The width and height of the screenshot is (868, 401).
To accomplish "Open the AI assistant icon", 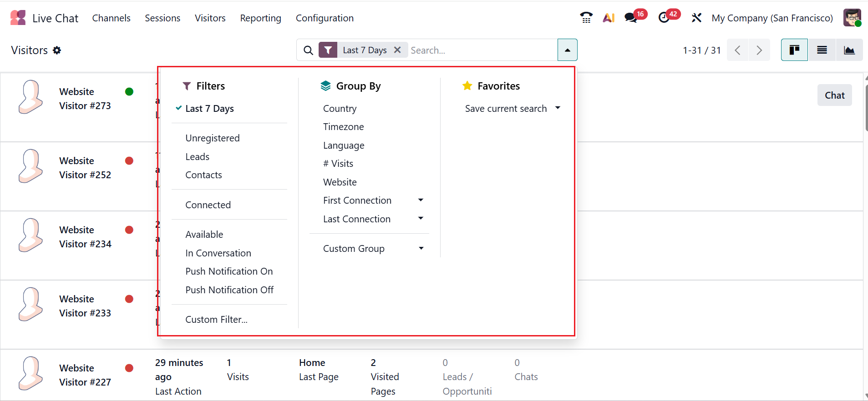I will (609, 18).
